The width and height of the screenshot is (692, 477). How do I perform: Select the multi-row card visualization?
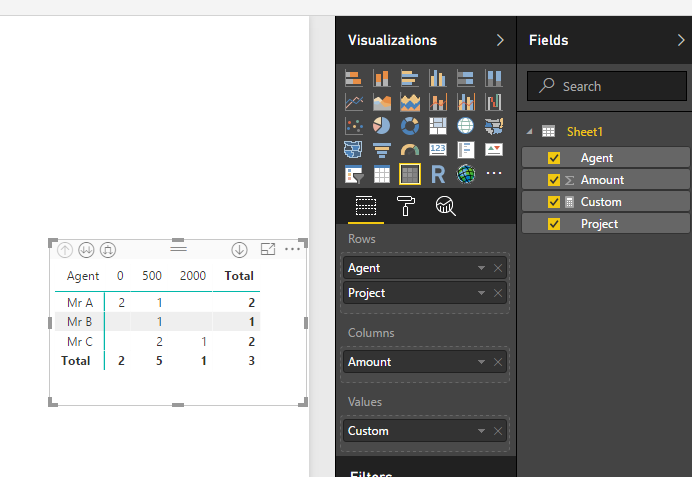466,150
